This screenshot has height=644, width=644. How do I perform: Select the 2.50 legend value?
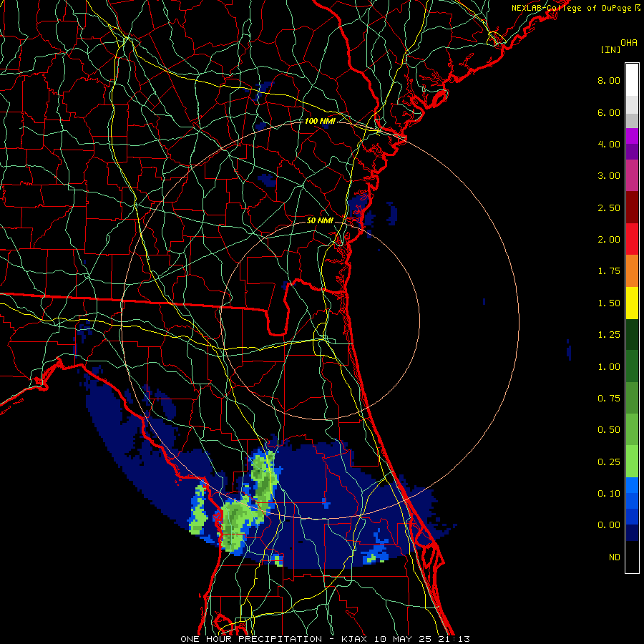coord(609,208)
